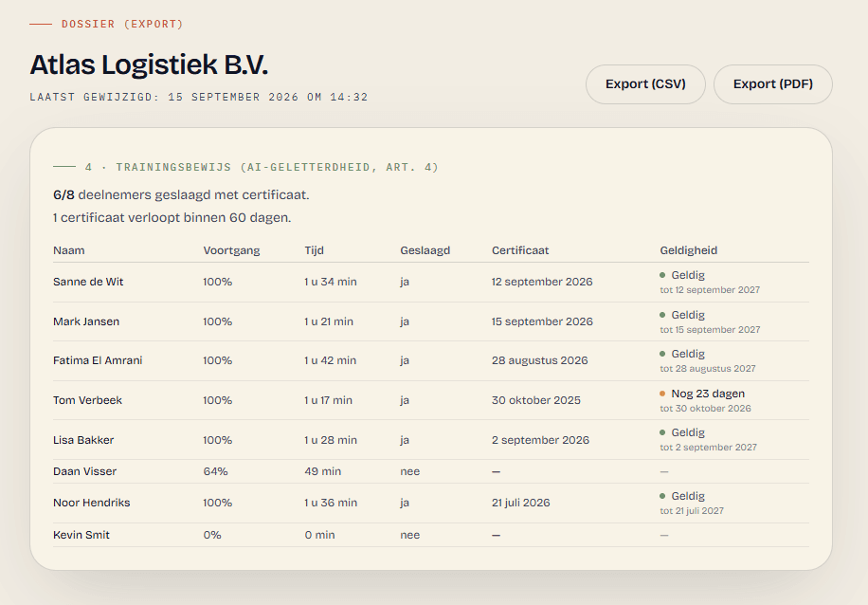Click the time value 1 u 34 min
868x605 pixels.
click(x=331, y=282)
